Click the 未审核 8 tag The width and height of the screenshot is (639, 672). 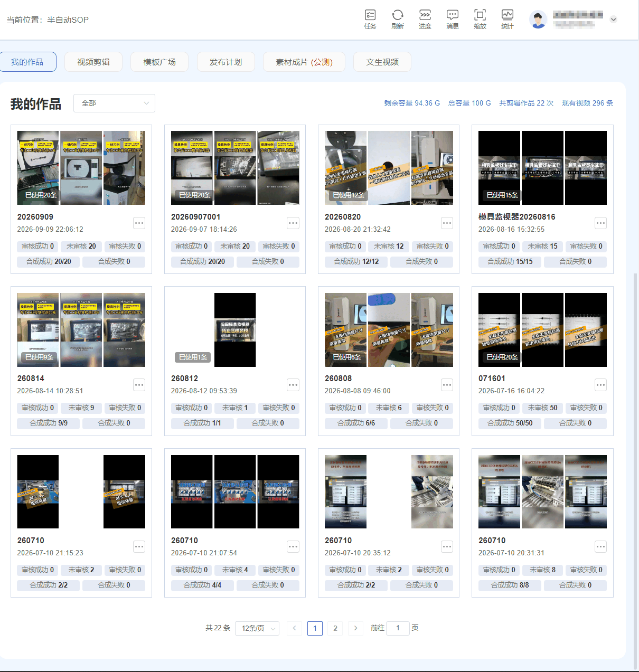pos(542,570)
